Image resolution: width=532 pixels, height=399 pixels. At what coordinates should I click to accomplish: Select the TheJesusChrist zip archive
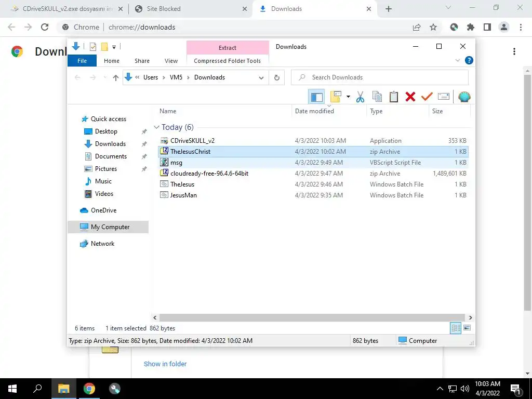point(313,151)
